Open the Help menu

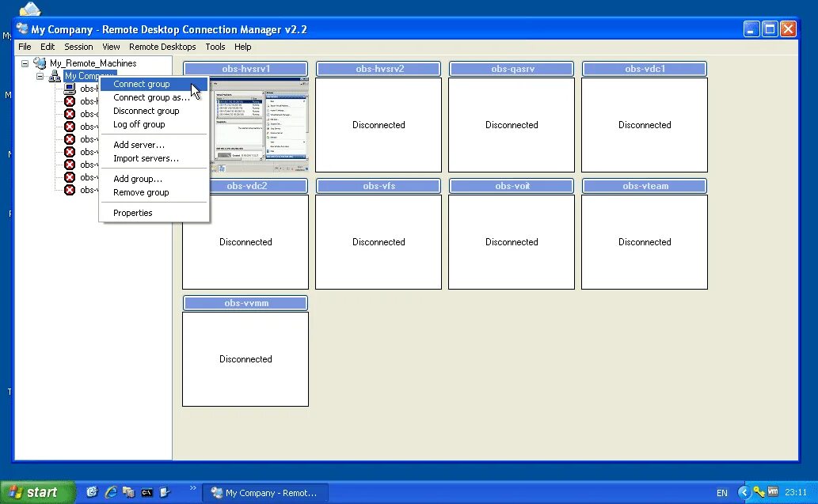[242, 47]
